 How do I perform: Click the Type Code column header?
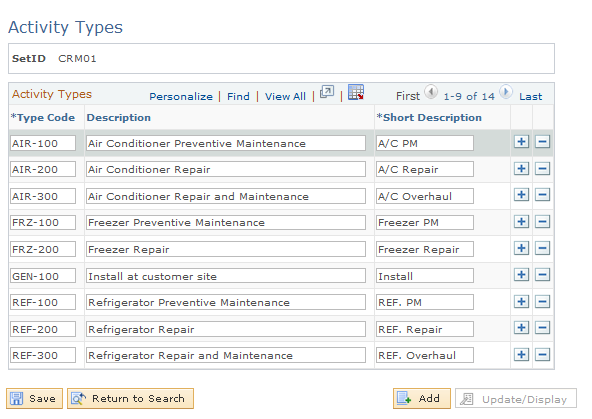[x=43, y=117]
